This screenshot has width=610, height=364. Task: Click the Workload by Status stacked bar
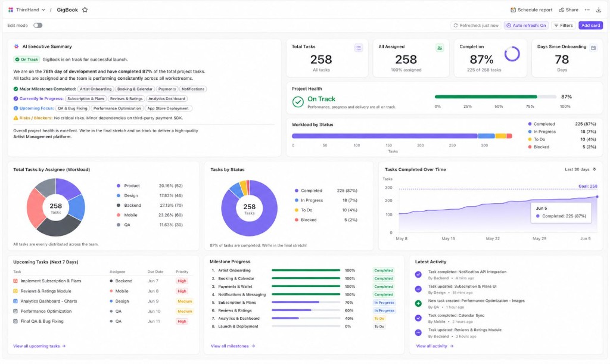pos(402,136)
